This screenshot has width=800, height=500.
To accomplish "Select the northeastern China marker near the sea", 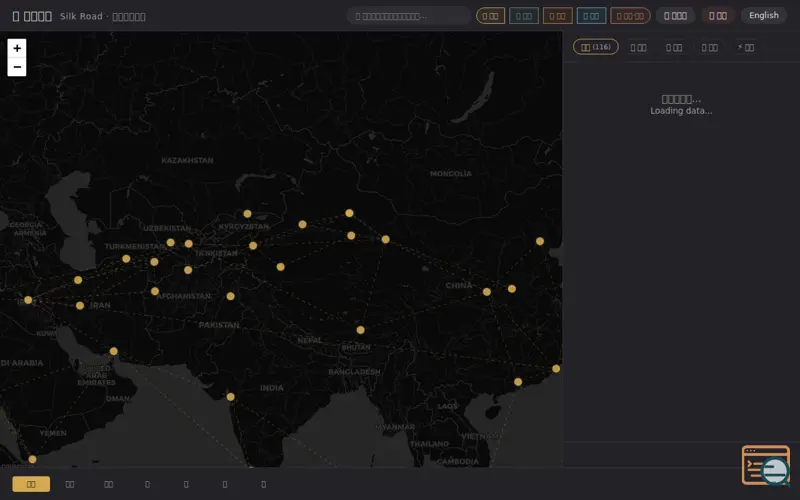I will [540, 241].
